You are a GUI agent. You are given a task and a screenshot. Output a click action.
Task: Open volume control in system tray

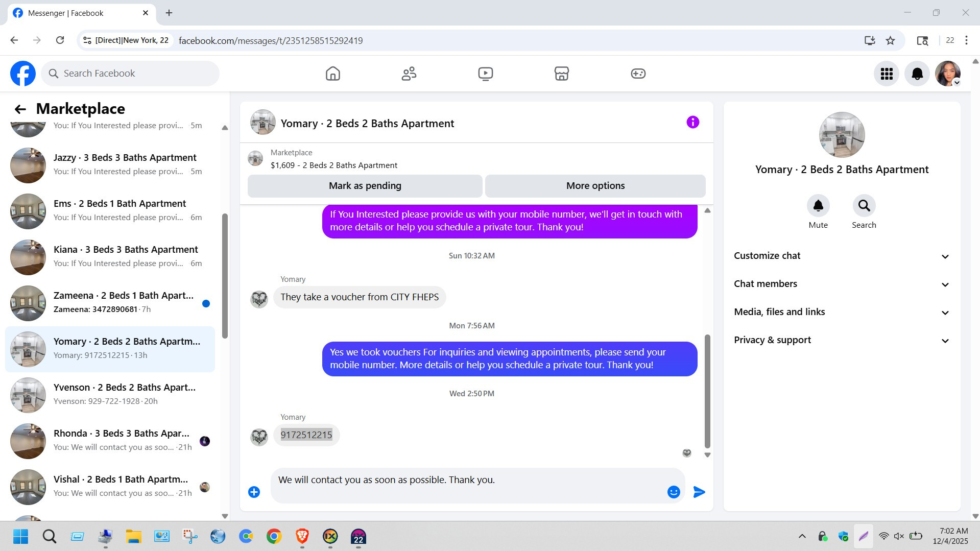pos(899,536)
